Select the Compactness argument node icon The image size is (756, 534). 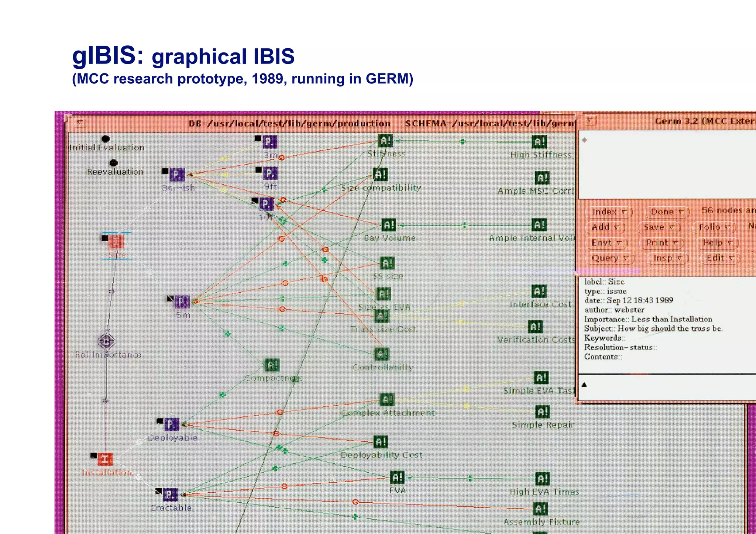pyautogui.click(x=272, y=365)
